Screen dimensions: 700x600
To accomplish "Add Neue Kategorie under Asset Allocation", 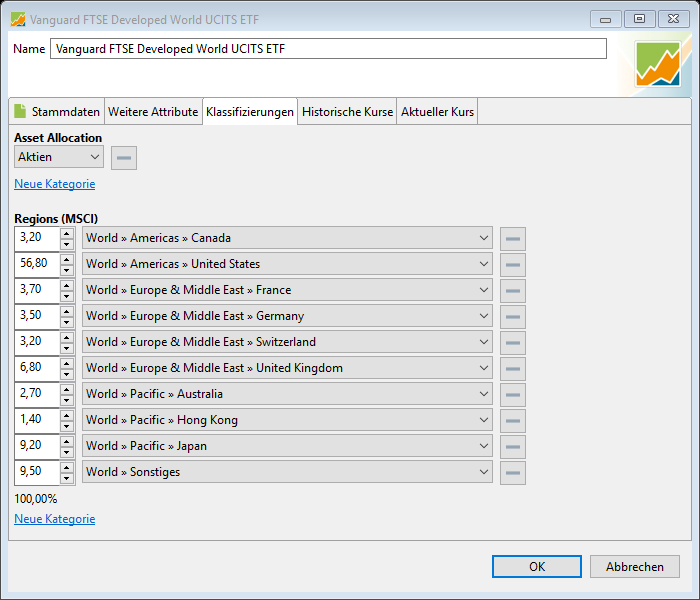I will [x=54, y=183].
